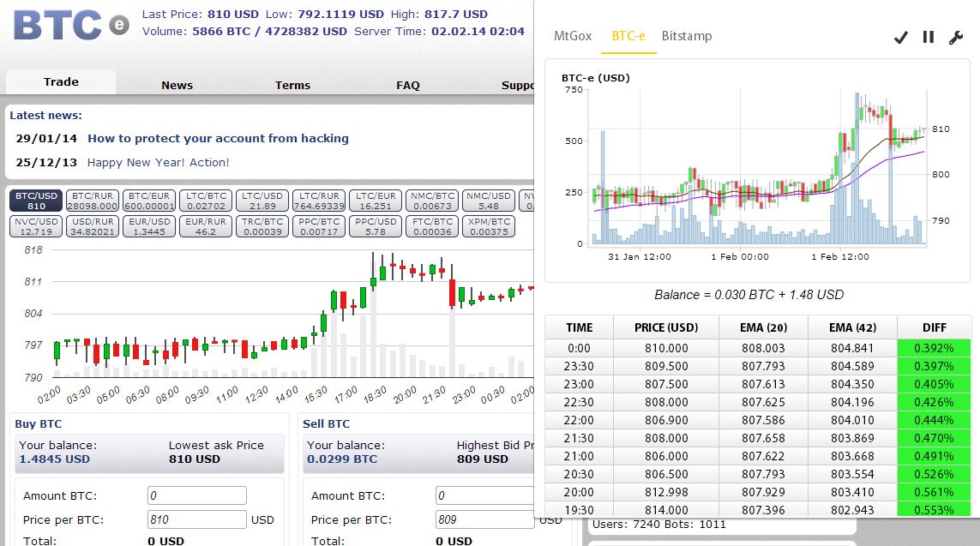Click the TIME column header
Screen dimensions: 980x546
[580, 327]
